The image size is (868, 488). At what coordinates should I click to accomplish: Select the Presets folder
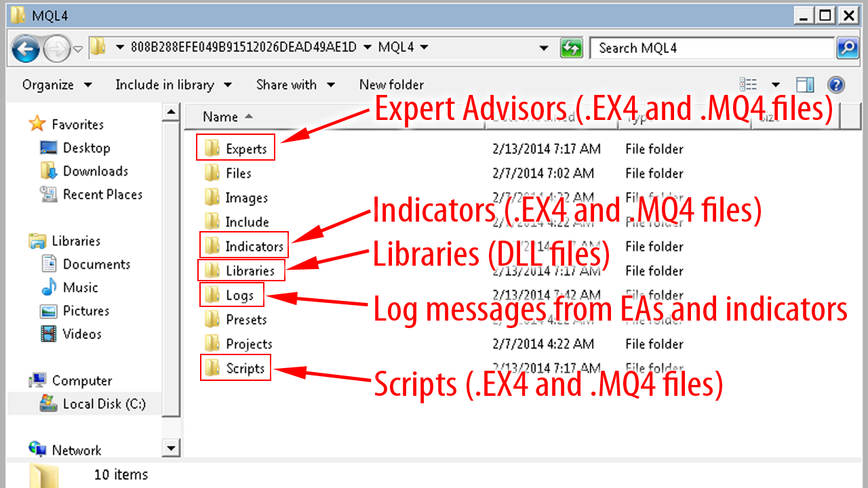tap(236, 320)
